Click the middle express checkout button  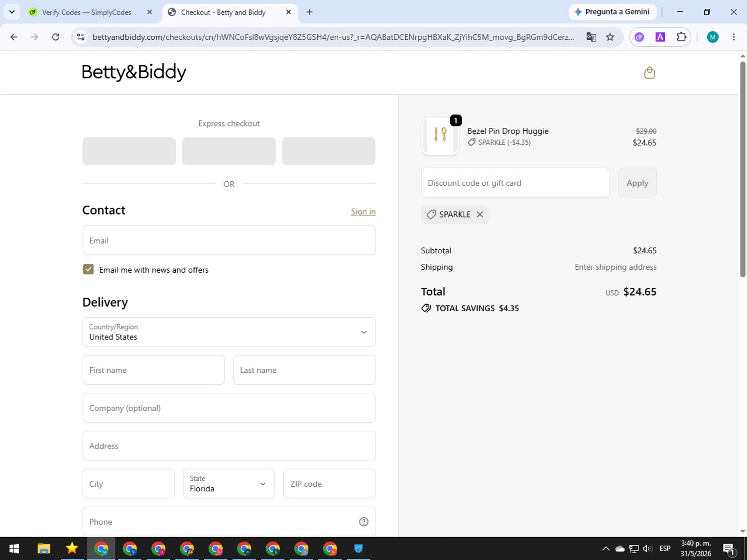229,151
